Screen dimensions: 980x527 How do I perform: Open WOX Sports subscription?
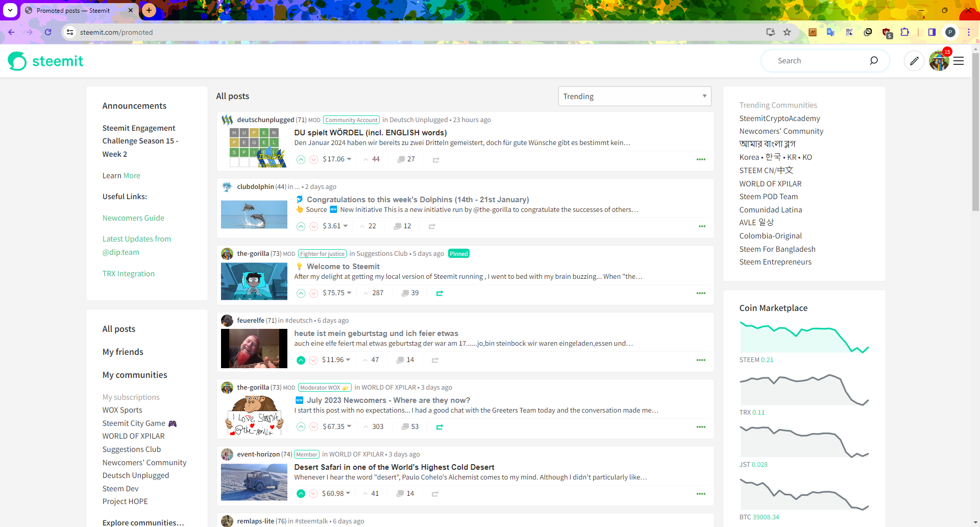coord(122,410)
